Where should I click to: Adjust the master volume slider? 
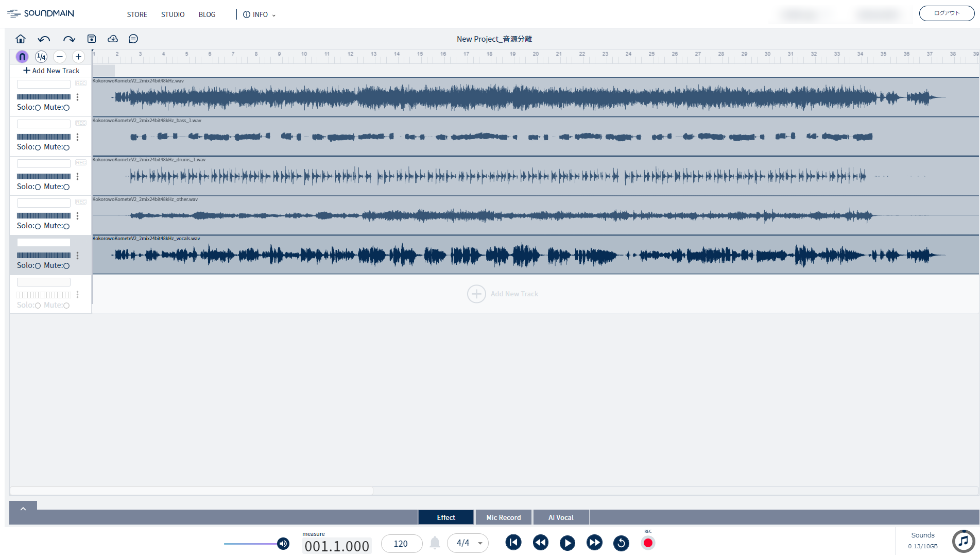(x=256, y=544)
